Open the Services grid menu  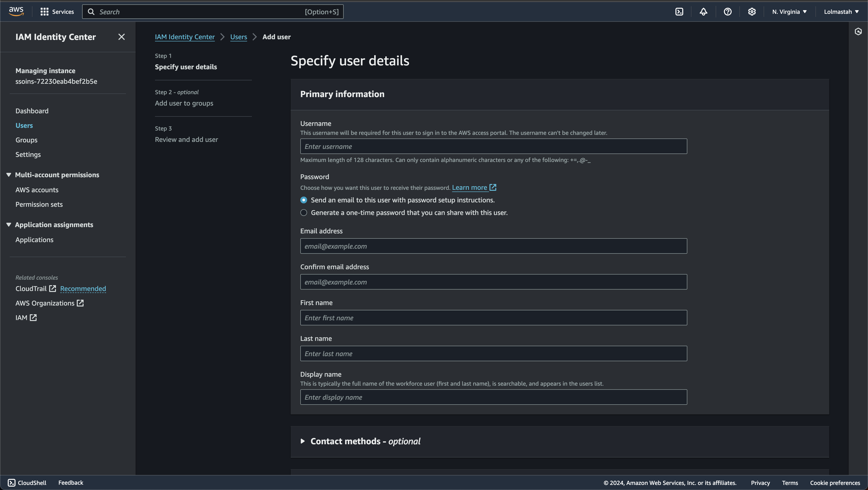(57, 12)
